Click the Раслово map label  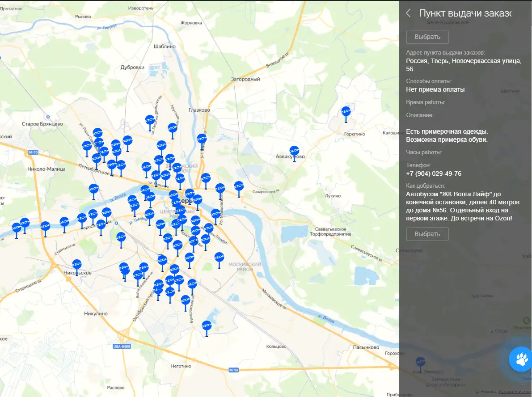point(116,388)
